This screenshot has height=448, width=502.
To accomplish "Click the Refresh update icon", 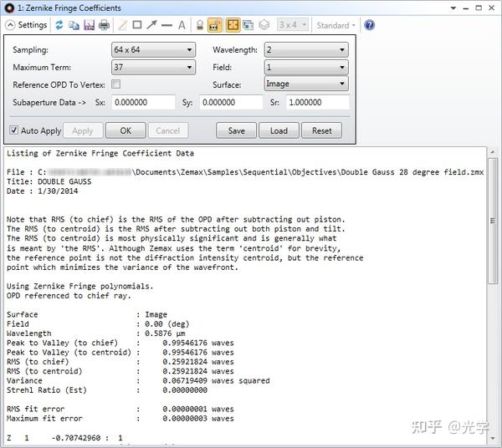I will (59, 25).
